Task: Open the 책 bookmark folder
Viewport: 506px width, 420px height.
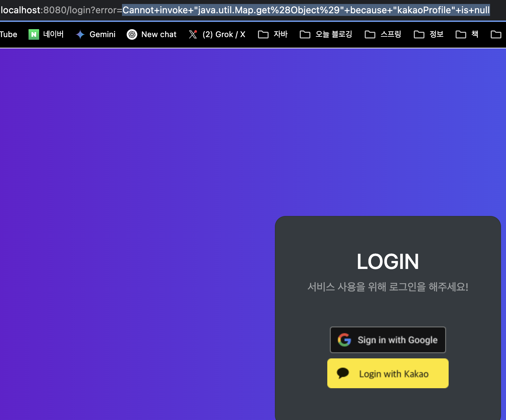Action: pyautogui.click(x=467, y=34)
